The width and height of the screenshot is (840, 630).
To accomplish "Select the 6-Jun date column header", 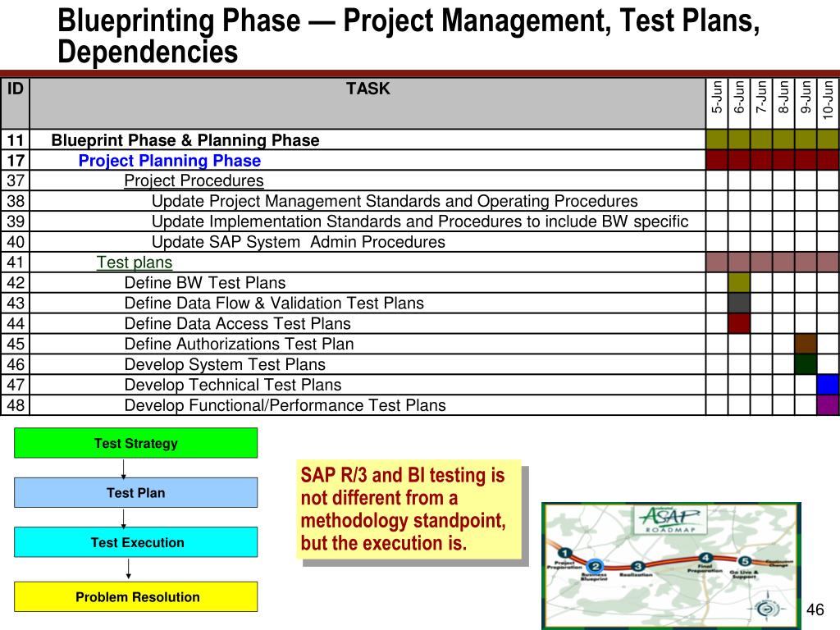I will pyautogui.click(x=739, y=103).
